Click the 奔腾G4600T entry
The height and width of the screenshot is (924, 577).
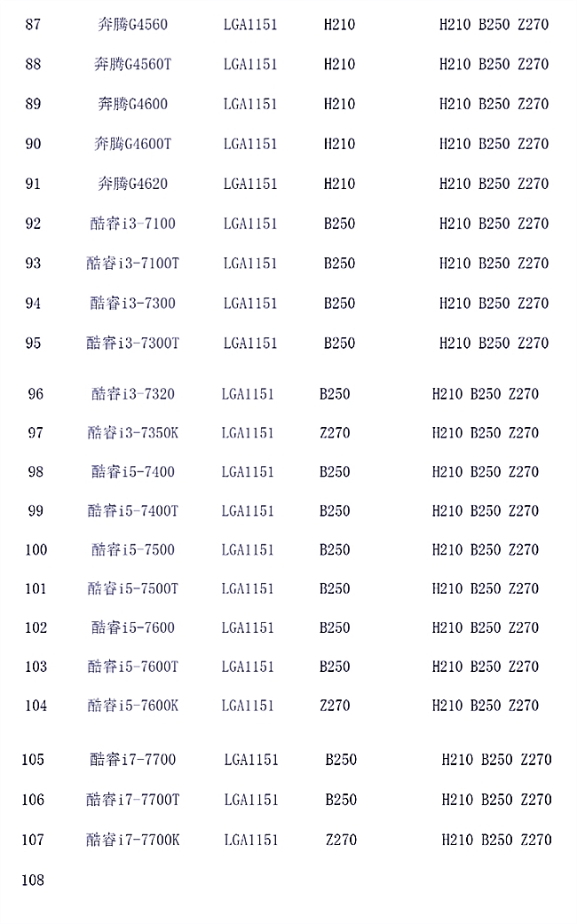132,144
